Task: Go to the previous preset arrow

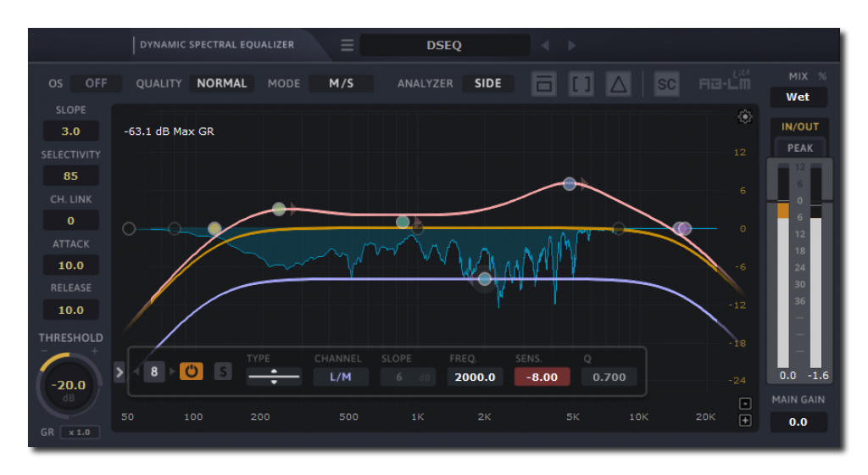Action: [545, 46]
